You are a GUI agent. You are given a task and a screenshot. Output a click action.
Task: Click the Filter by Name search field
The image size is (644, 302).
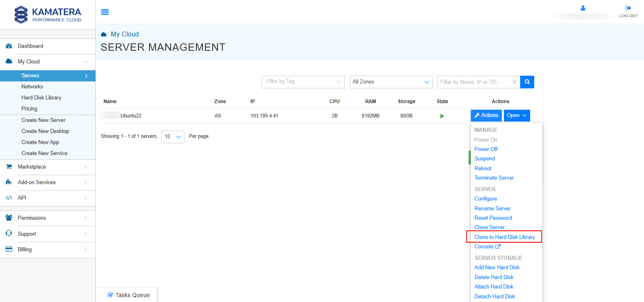[474, 82]
